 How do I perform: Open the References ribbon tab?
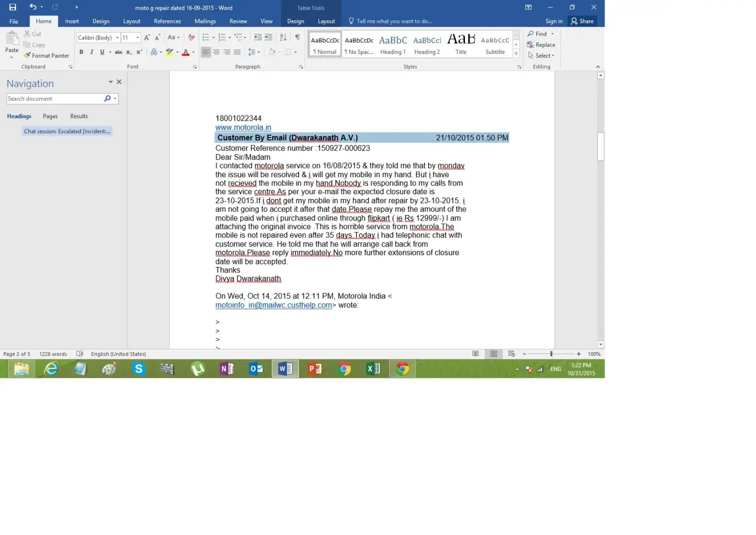(167, 21)
